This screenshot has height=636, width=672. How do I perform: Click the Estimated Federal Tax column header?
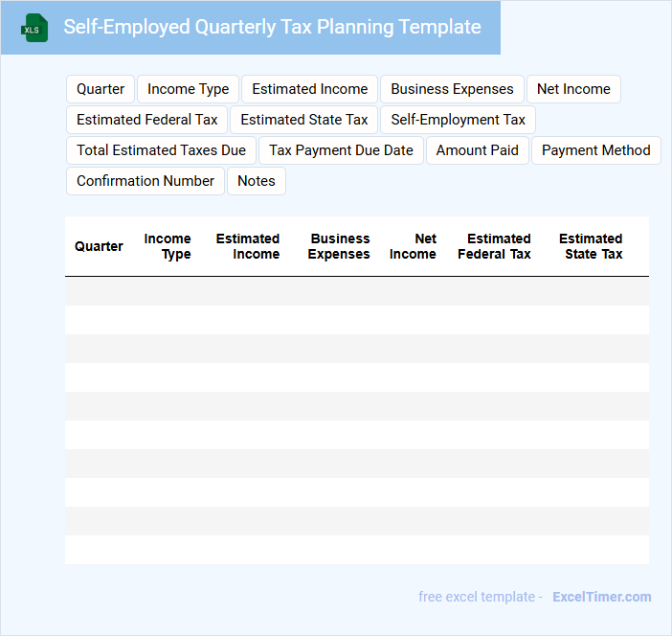tap(495, 246)
